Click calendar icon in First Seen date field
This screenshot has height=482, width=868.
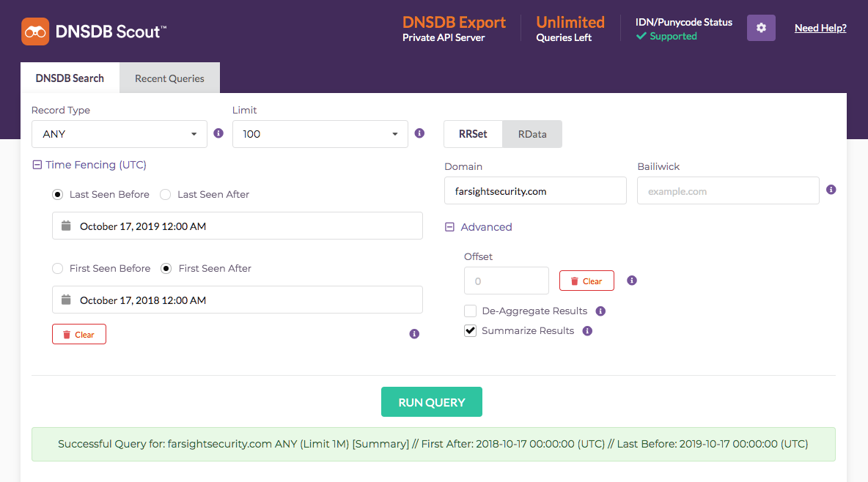(x=66, y=300)
